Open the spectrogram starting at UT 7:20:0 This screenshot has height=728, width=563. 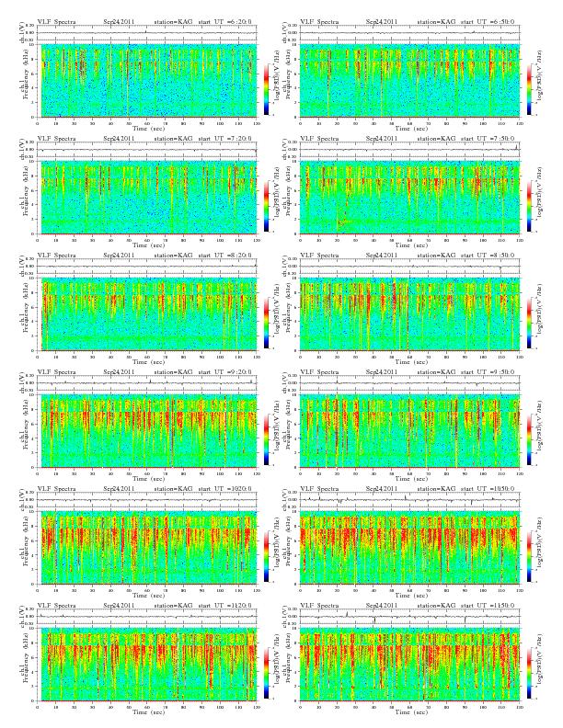149,198
